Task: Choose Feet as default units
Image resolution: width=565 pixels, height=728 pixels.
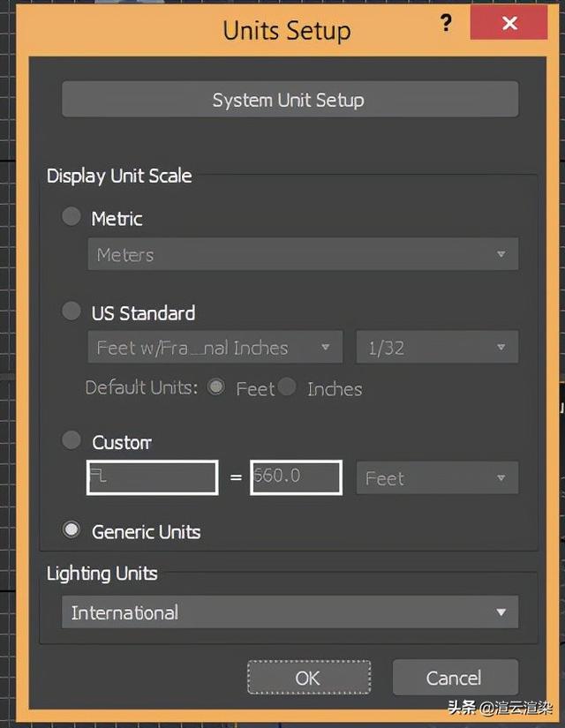Action: [216, 388]
